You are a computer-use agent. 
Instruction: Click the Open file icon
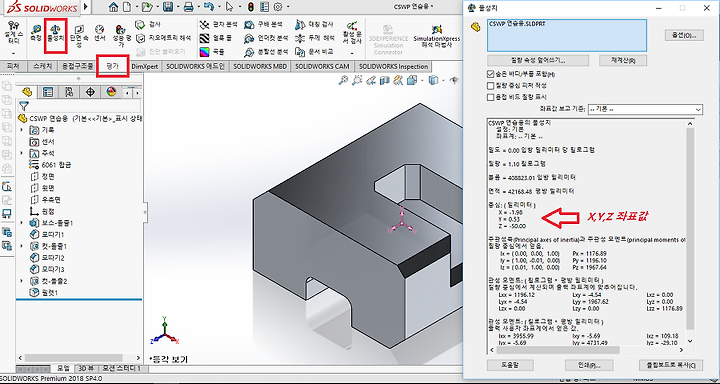pyautogui.click(x=147, y=7)
